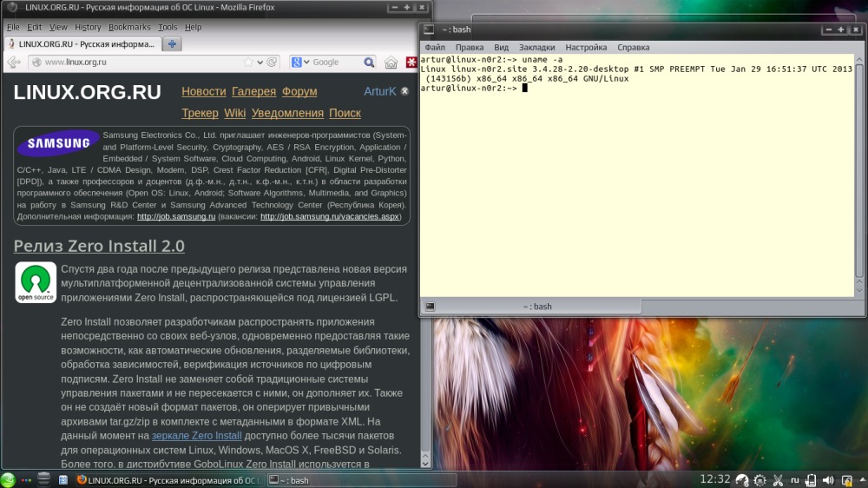The height and width of the screenshot is (488, 868).
Task: Select the LINUX.ORG.RU browser tab
Action: tap(82, 43)
